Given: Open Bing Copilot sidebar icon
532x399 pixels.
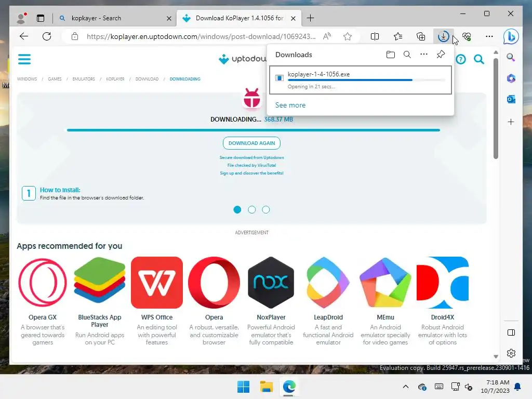Looking at the screenshot, I should [x=511, y=36].
